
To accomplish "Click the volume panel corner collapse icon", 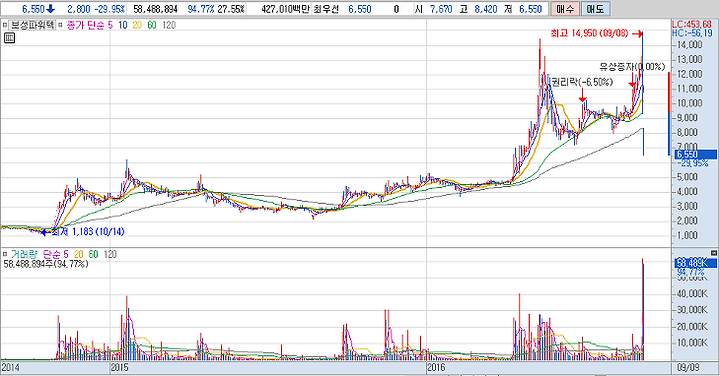I will (x=714, y=253).
